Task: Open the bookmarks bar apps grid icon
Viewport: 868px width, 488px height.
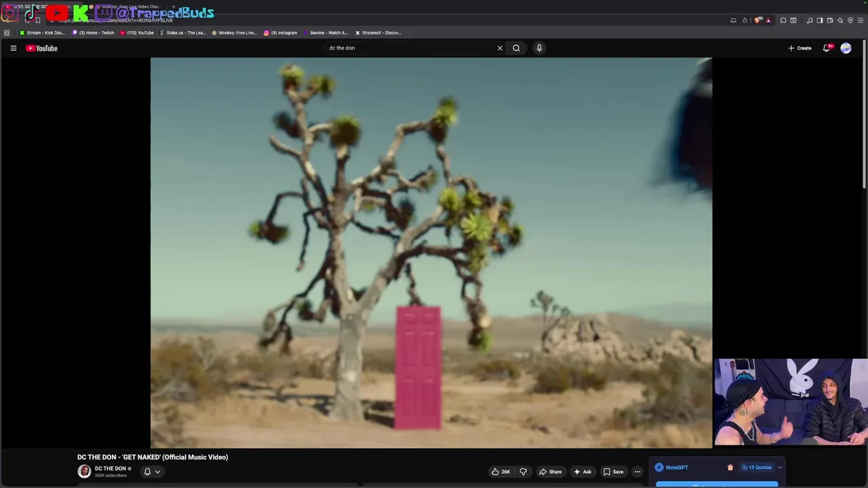Action: coord(7,33)
